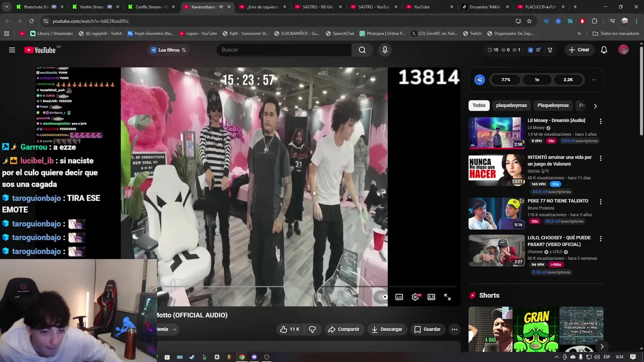Like the video with 11 K likes
The width and height of the screenshot is (644, 362).
click(x=289, y=329)
